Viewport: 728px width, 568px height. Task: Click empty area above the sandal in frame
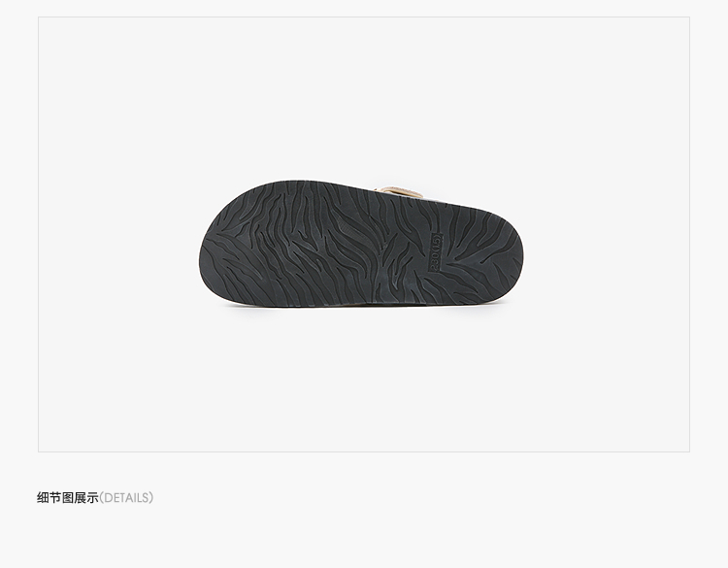click(364, 97)
